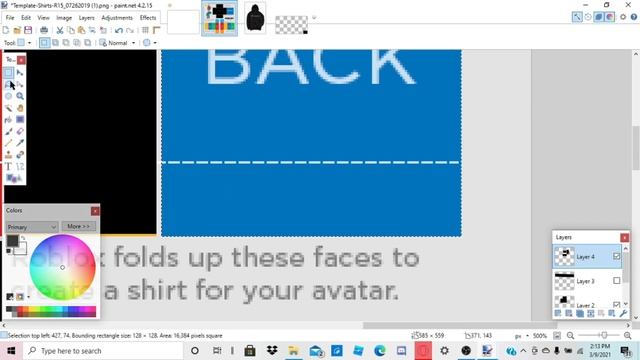Image resolution: width=640 pixels, height=360 pixels.
Task: Click the New file icon
Action: pos(6,30)
